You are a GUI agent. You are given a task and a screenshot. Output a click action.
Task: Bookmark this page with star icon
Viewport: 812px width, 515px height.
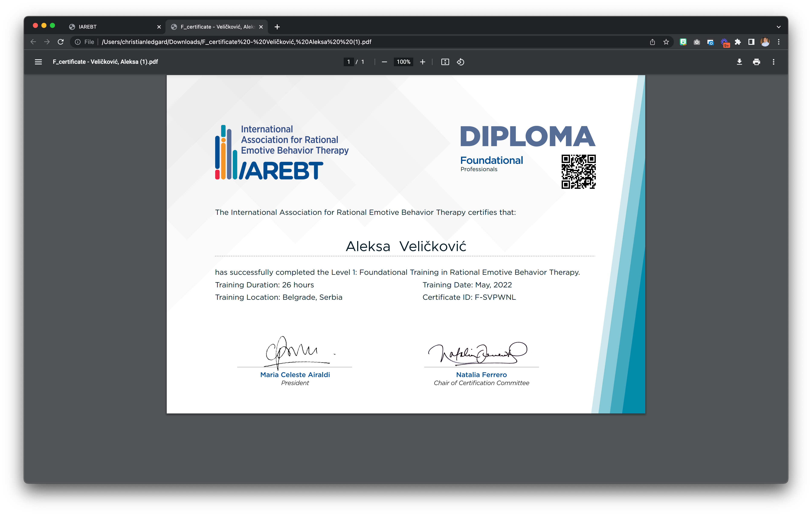coord(666,42)
